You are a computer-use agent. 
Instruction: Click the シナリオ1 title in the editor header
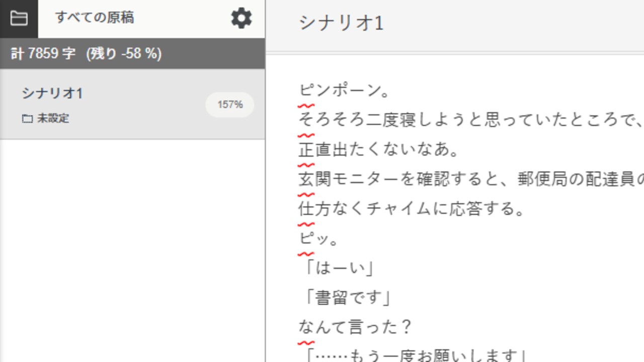pyautogui.click(x=341, y=23)
